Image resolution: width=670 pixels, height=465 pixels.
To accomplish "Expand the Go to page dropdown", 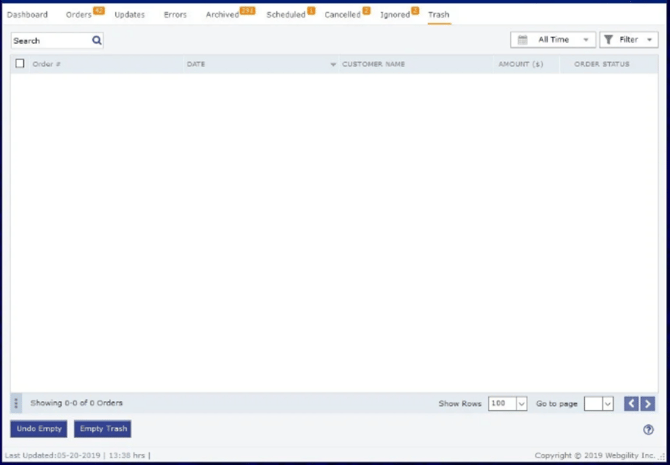I will (x=608, y=403).
